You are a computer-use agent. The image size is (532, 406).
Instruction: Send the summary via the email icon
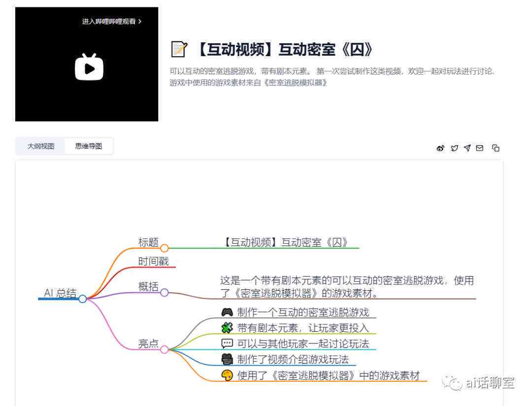[479, 148]
